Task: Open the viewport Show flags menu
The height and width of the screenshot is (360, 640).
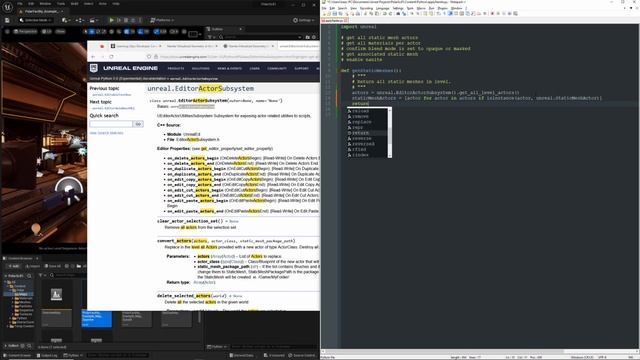Action: [60, 31]
